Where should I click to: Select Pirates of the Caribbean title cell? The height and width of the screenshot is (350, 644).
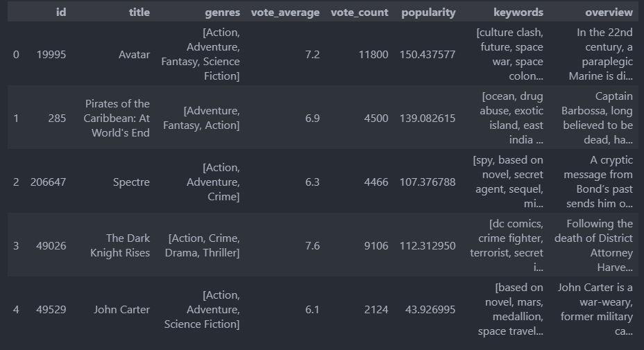point(117,118)
